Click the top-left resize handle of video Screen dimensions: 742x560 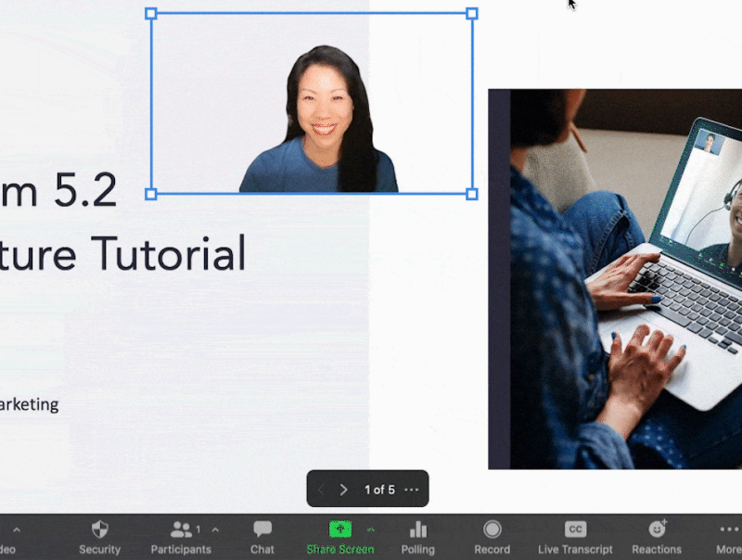151,14
